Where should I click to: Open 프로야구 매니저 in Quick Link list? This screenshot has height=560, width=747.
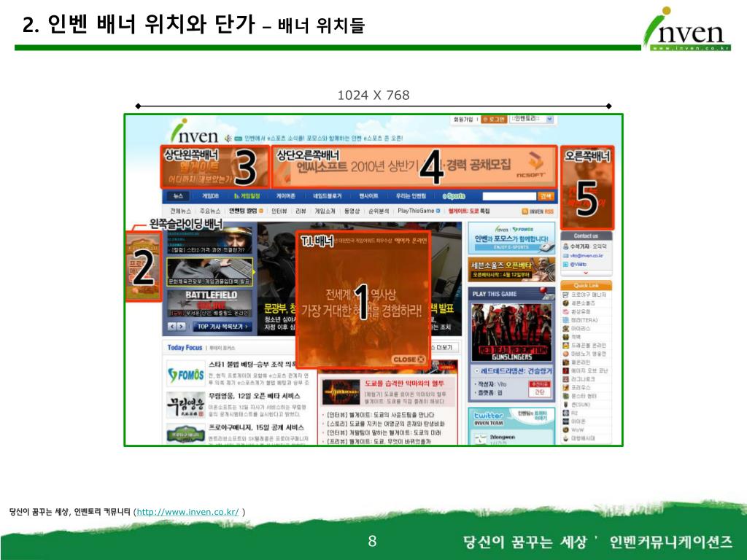589,295
